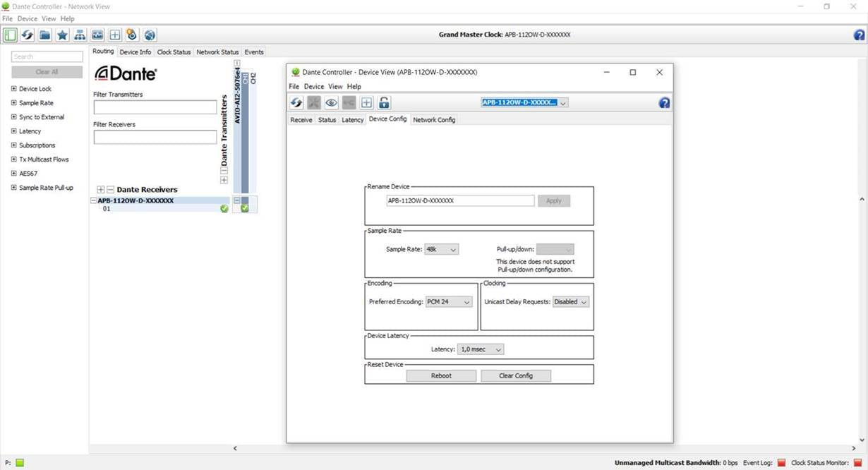Image resolution: width=868 pixels, height=470 pixels.
Task: Open the Sample Rate 48k dropdown
Action: pyautogui.click(x=442, y=249)
